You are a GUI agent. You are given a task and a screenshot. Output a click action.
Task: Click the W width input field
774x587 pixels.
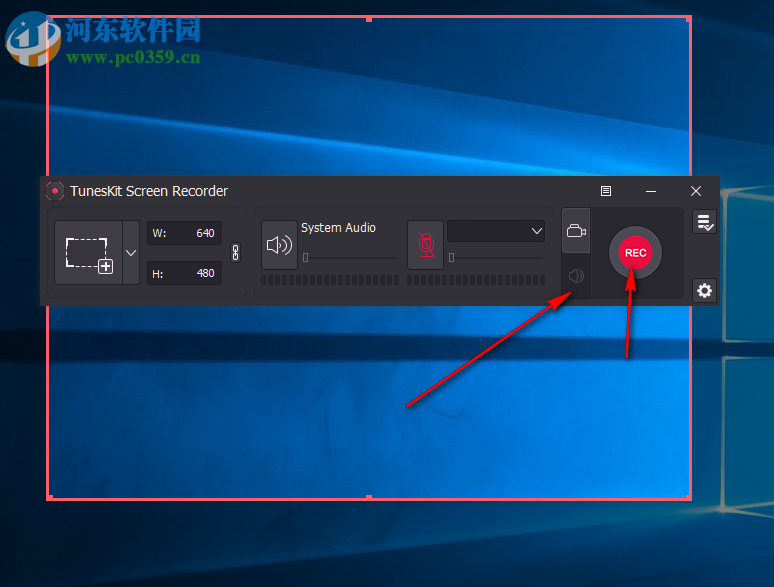184,233
